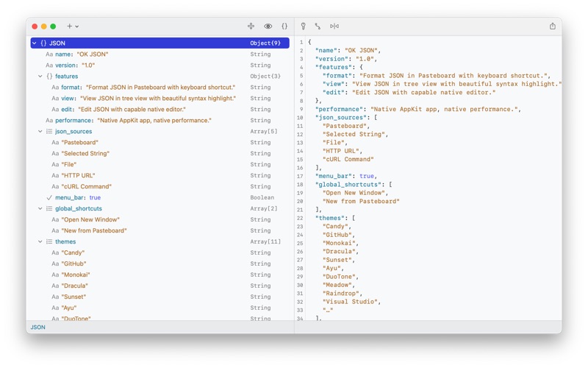Click the collapse/expand rows toolbar icon

pos(251,26)
